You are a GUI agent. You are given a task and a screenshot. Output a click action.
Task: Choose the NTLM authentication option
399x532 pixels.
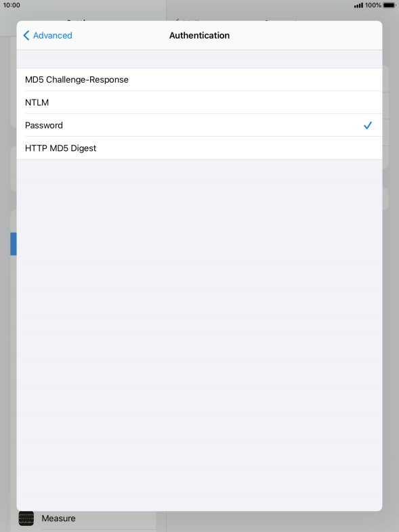click(x=199, y=102)
